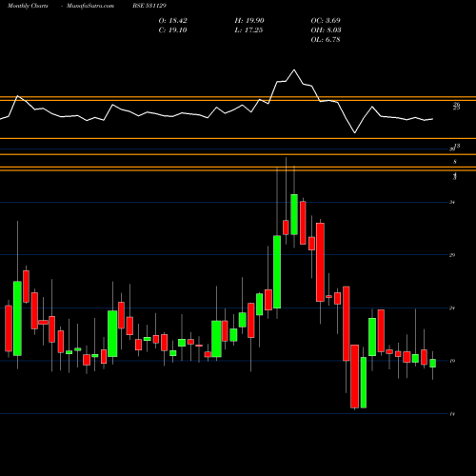The width and height of the screenshot is (476, 476).
Task: Click the high value H: 19.90
Action: pos(249,21)
